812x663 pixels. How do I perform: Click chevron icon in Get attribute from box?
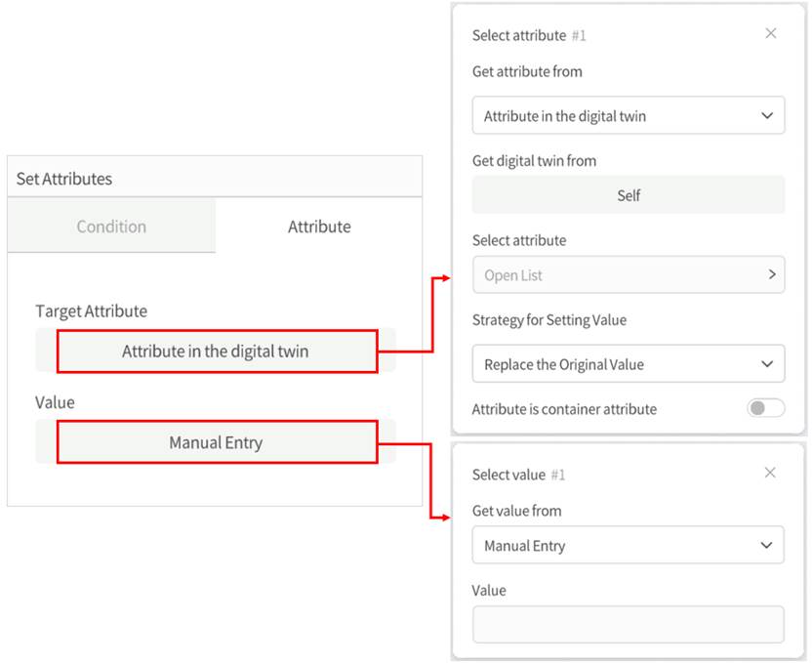[x=767, y=116]
